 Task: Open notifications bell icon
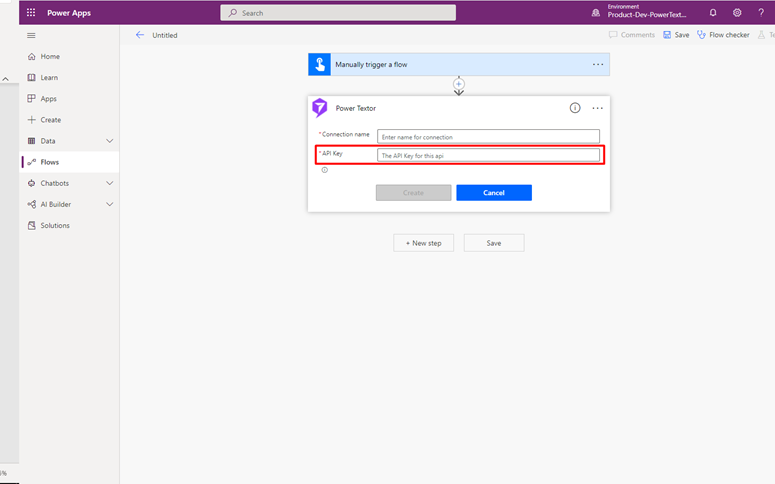click(713, 13)
